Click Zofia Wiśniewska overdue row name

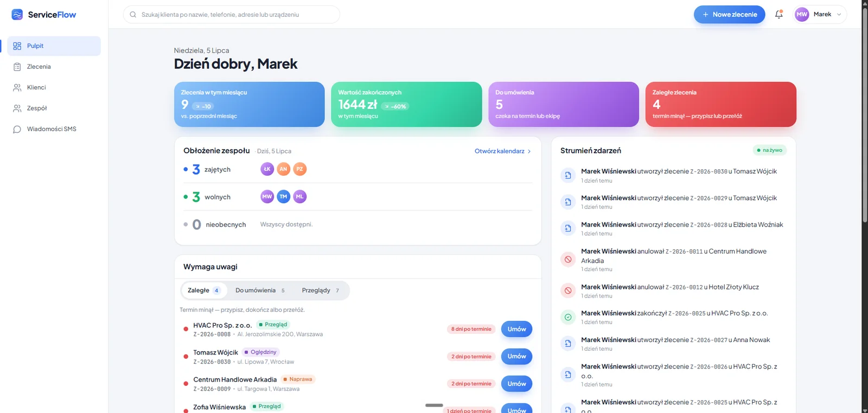pyautogui.click(x=220, y=407)
